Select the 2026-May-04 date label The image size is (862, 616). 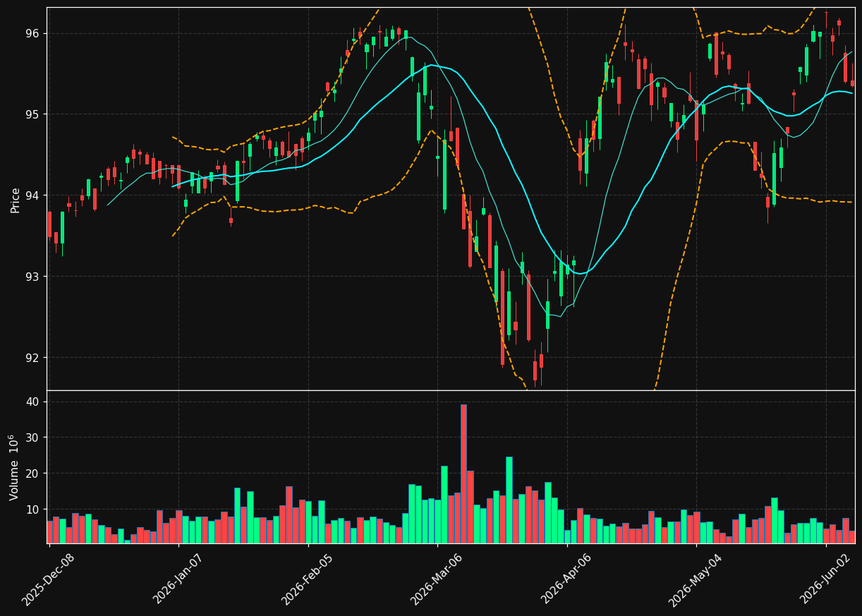[696, 579]
